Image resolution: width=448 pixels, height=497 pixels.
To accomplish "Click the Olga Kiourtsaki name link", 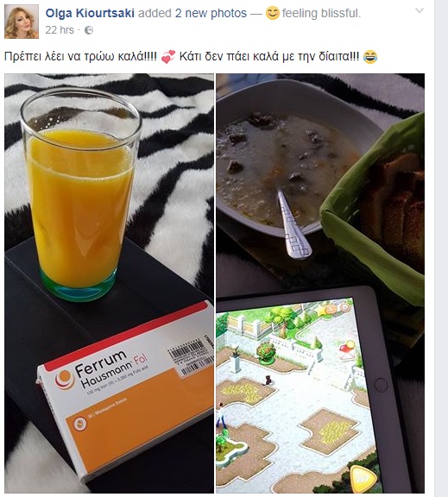I will [x=90, y=13].
